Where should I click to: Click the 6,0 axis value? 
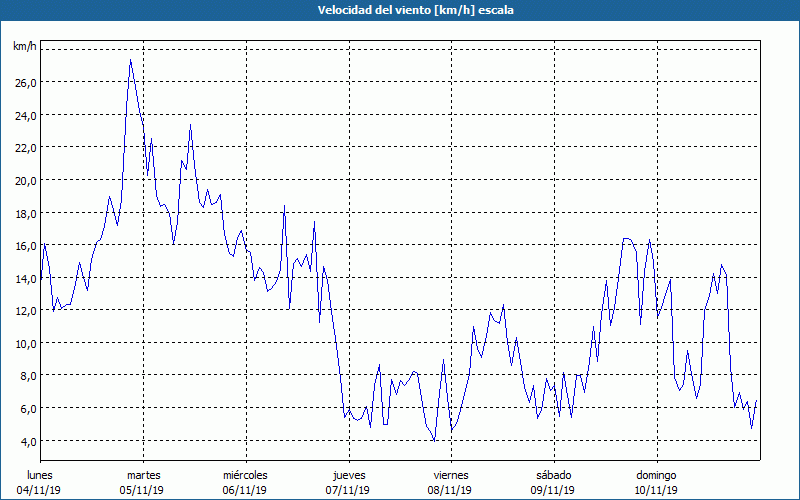pos(29,409)
